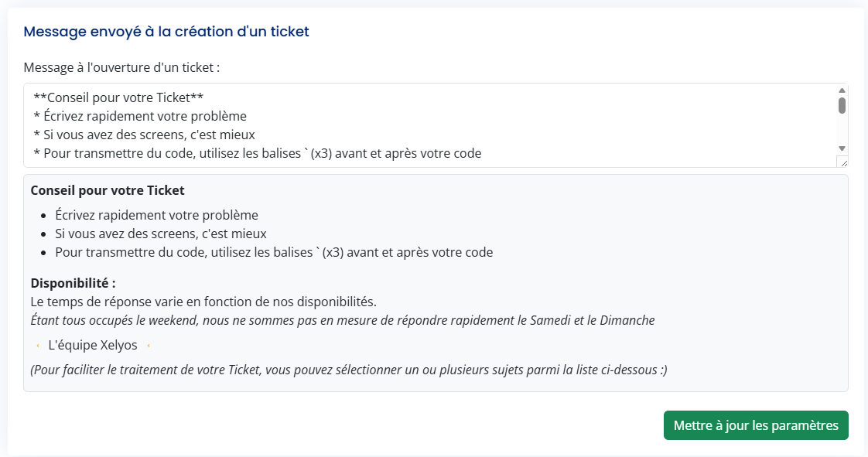Screen dimensions: 868x457
Task: Click the italic weekend availability note
Action: coord(343,320)
